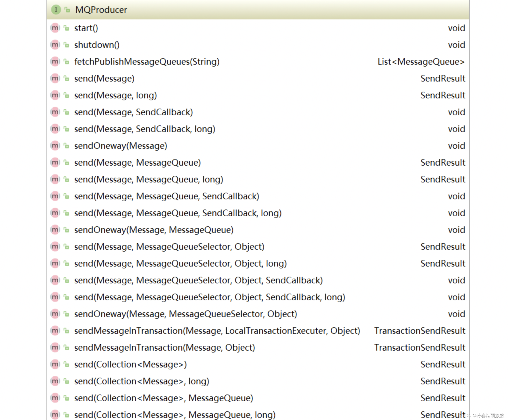Click the interface icon beside MQProducer

(56, 10)
